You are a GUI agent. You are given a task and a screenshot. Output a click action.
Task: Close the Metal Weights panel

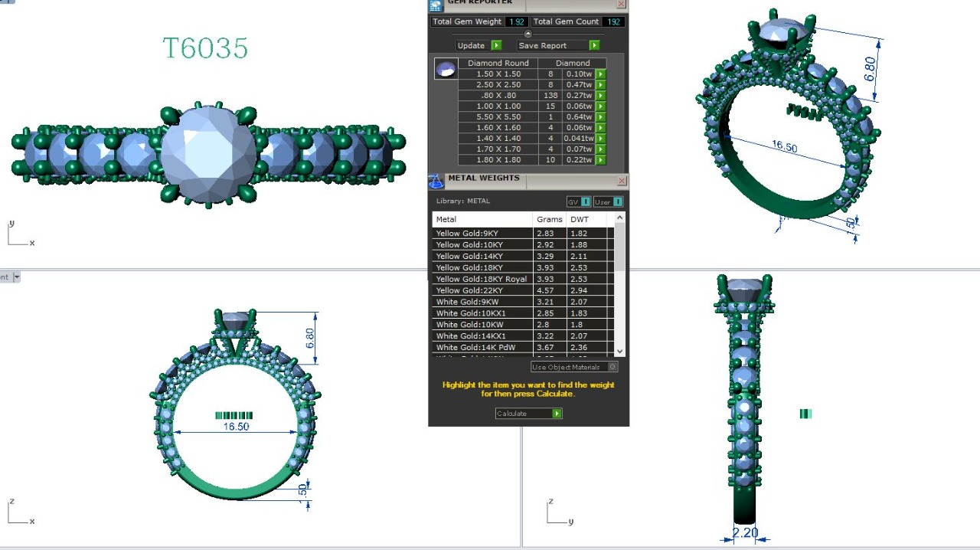coord(622,181)
